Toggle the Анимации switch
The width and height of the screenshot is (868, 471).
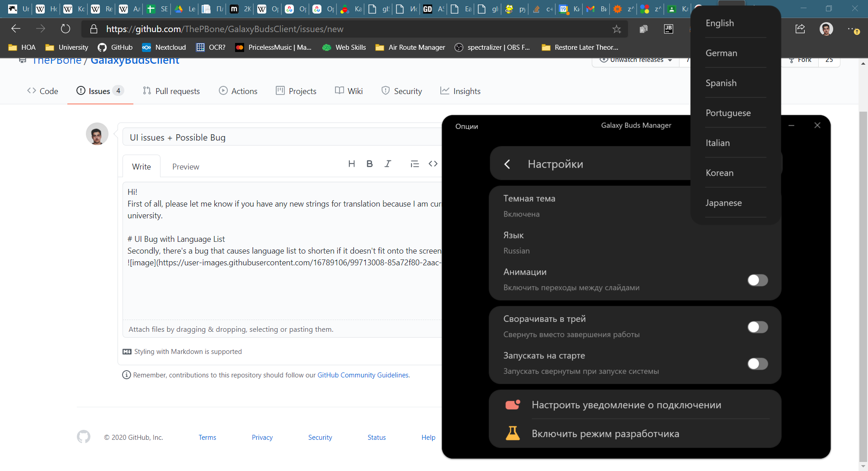click(x=758, y=280)
